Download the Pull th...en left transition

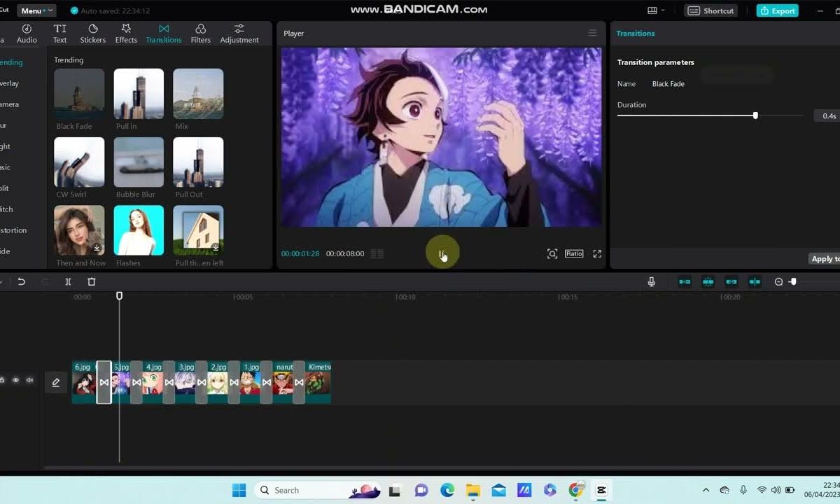point(216,248)
